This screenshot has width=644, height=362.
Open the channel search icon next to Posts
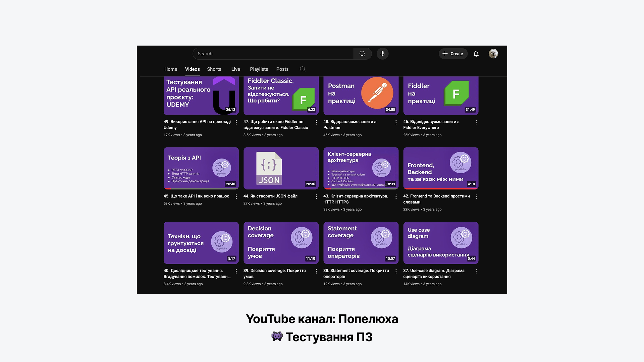point(302,69)
